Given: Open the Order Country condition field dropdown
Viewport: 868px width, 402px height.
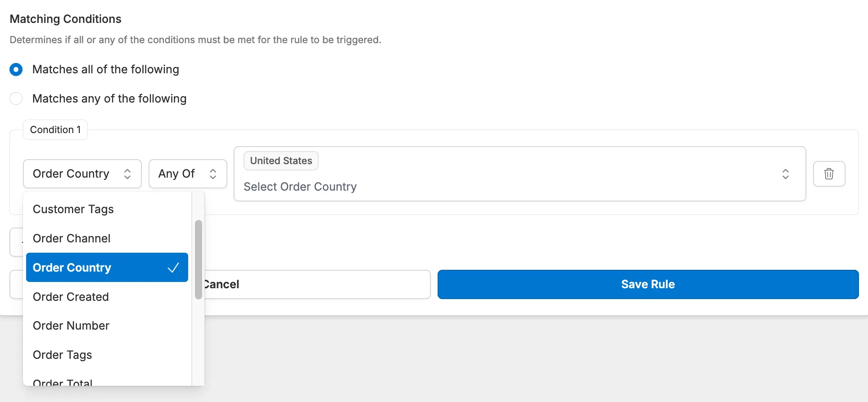Looking at the screenshot, I should tap(72, 174).
